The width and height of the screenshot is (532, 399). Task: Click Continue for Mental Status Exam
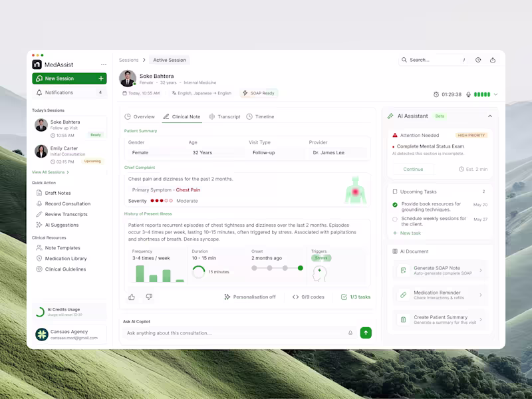pyautogui.click(x=413, y=169)
